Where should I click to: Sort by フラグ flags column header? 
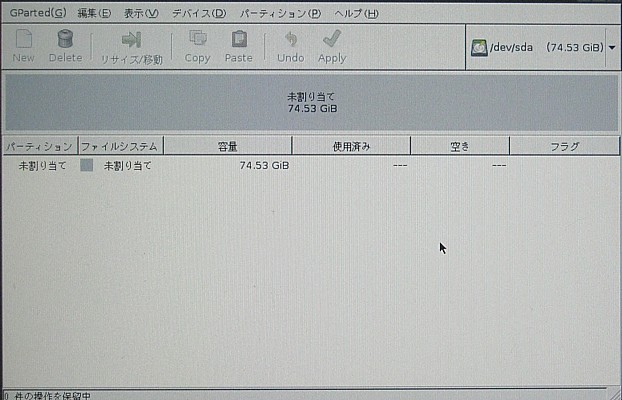(x=564, y=146)
